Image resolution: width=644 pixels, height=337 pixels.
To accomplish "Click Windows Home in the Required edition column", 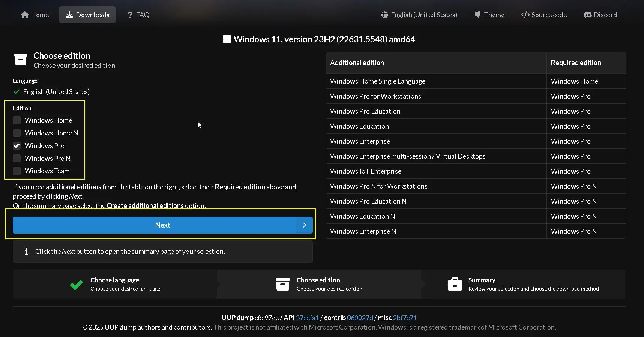I will 586,81.
